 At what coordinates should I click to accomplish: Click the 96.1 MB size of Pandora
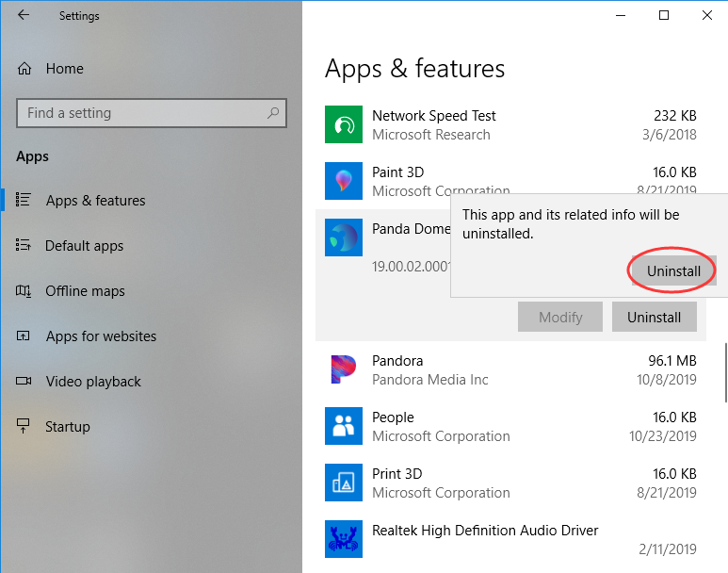(672, 361)
